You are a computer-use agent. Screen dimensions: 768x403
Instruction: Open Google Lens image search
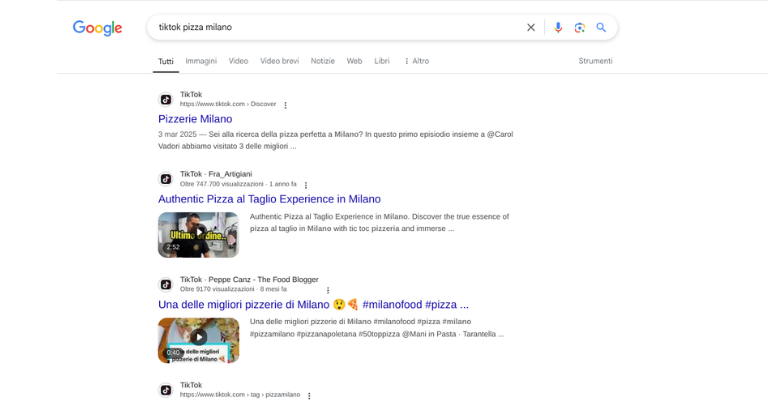pyautogui.click(x=579, y=28)
